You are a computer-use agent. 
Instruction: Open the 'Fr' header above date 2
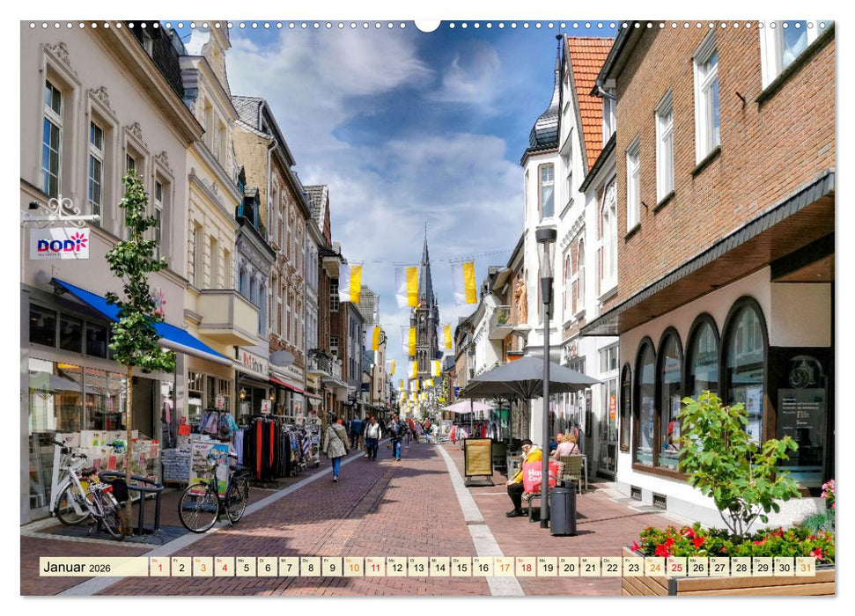pyautogui.click(x=174, y=561)
